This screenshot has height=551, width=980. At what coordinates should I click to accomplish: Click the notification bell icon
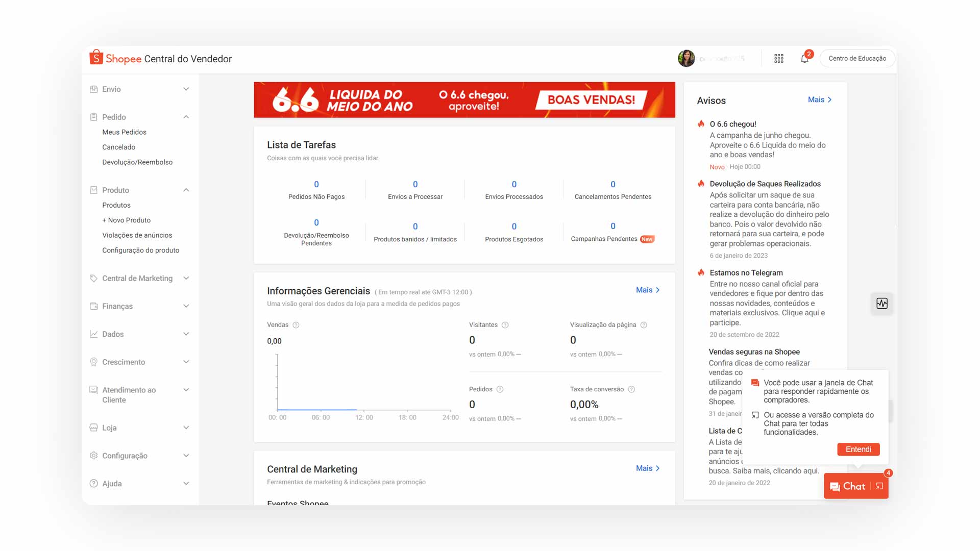[x=804, y=59]
